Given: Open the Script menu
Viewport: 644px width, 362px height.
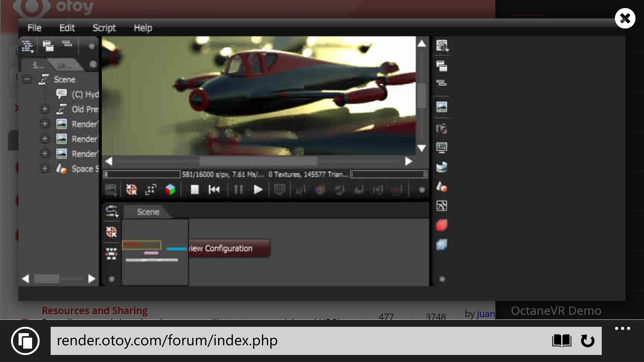Looking at the screenshot, I should (x=104, y=28).
